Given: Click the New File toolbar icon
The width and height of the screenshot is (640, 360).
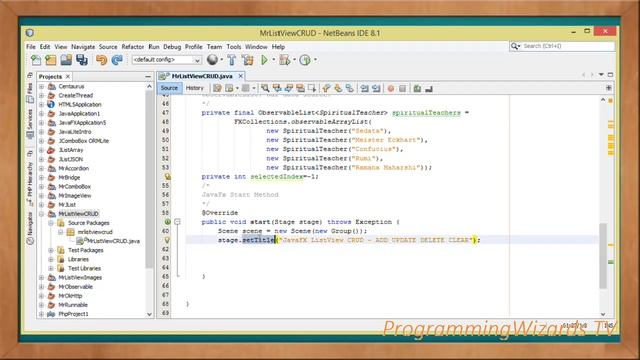Looking at the screenshot, I should click(x=36, y=60).
